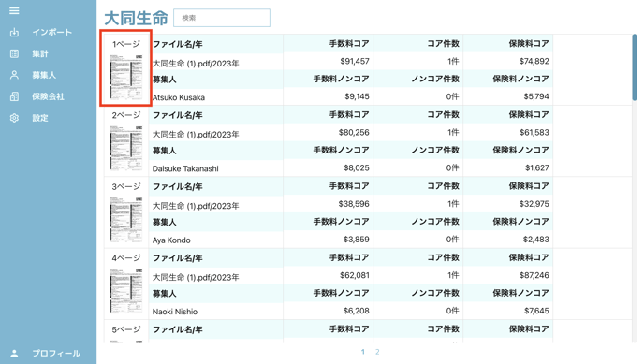Click the $6,208 non-core commission value

pos(356,311)
